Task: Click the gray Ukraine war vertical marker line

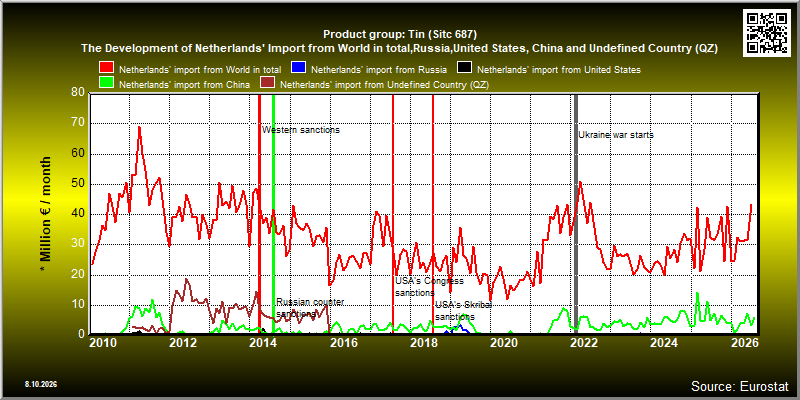Action: (576, 214)
